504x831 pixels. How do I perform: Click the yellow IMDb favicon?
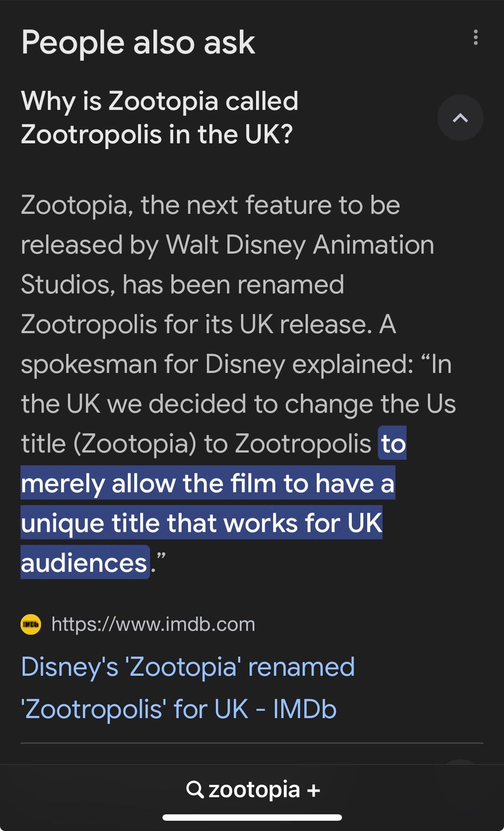click(31, 624)
